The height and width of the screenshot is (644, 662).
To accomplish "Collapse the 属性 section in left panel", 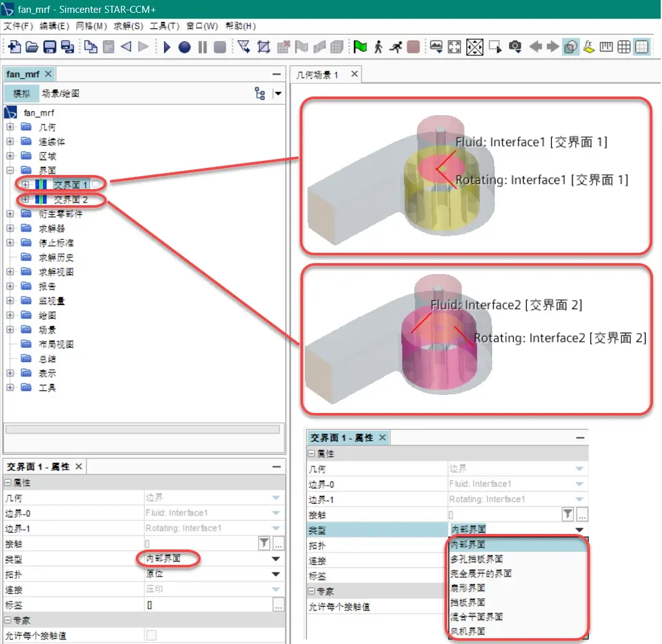I will [8, 483].
